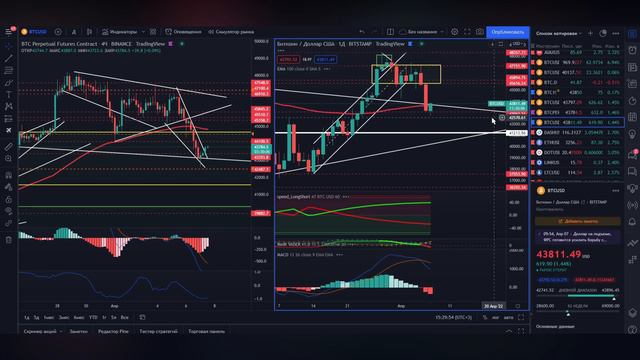Open the watchlist three-dots more menu
This screenshot has height=360, width=640.
[x=616, y=33]
